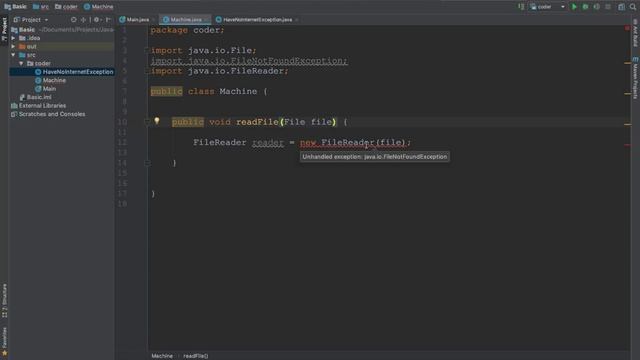Click the Build project icon beside run configuration
This screenshot has height=360, width=640.
pos(521,7)
